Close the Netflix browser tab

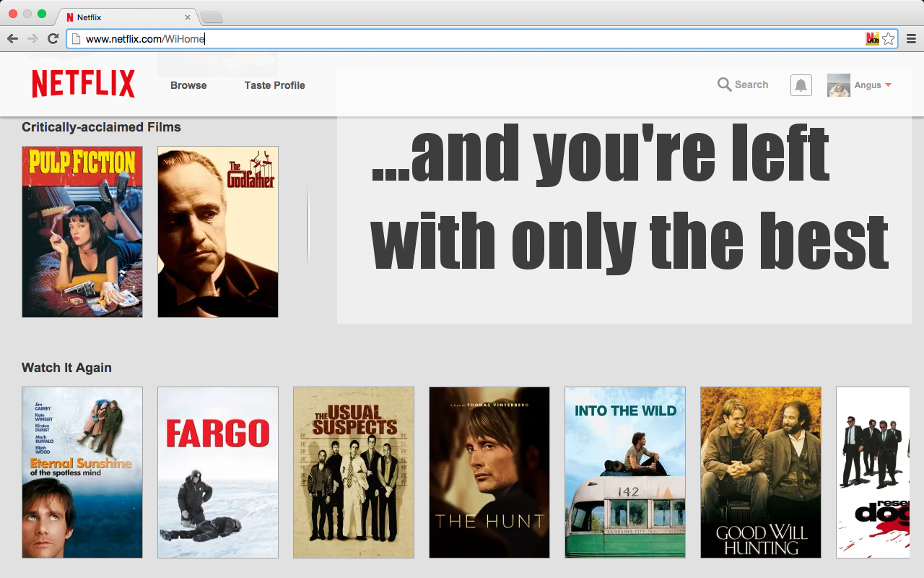[x=188, y=17]
